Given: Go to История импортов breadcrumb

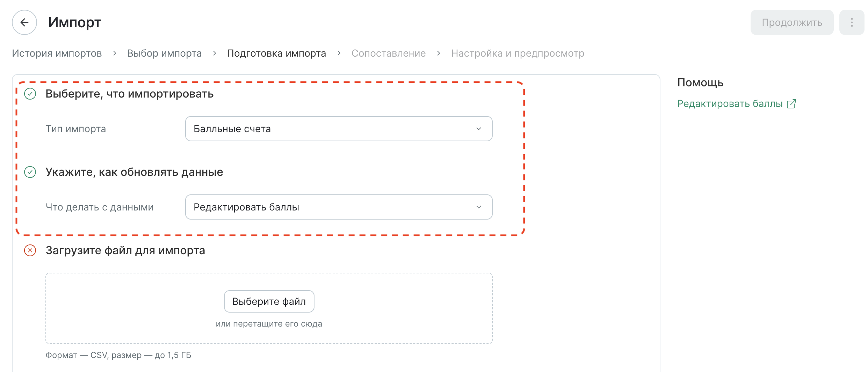Looking at the screenshot, I should [57, 53].
